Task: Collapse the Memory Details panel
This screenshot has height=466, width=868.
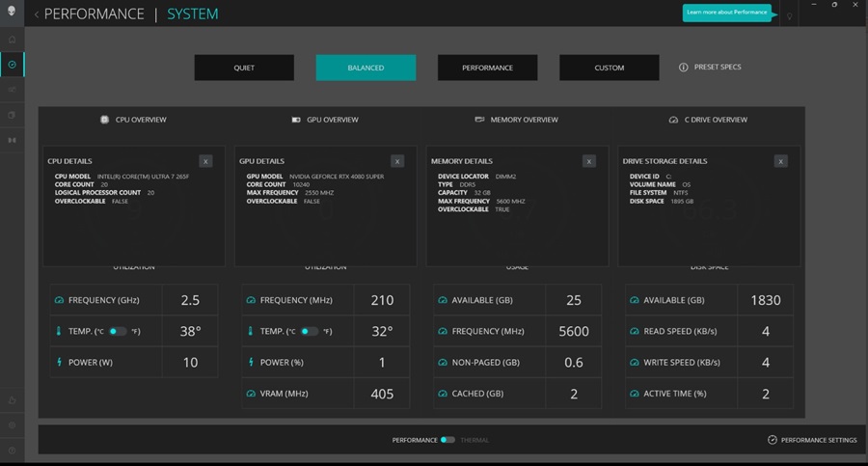Action: pos(589,161)
